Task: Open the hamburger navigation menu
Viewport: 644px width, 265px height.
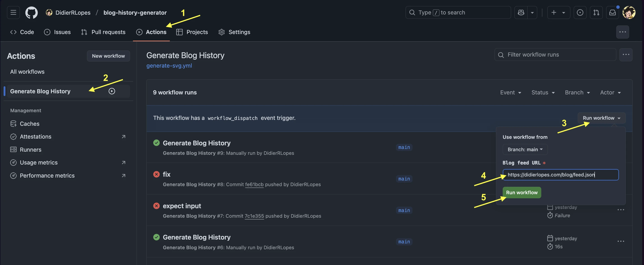Action: pyautogui.click(x=13, y=12)
